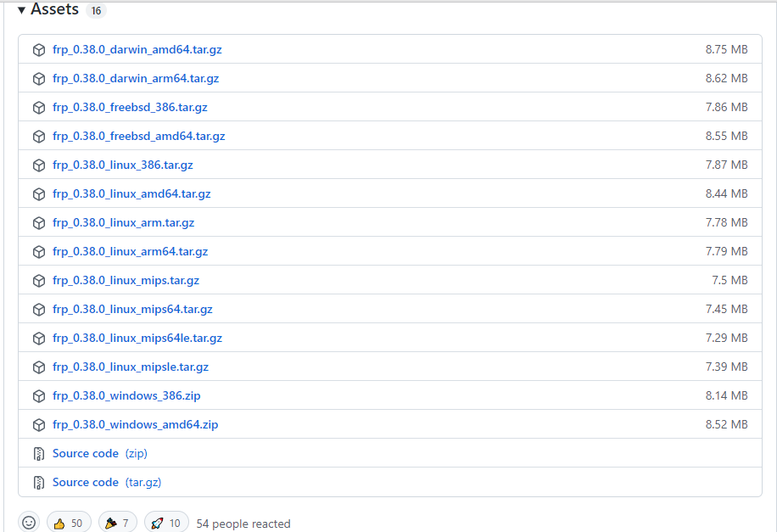Download frp_0.38.0_linux_arm64.tar.gz
Screen dimensions: 777x532
pos(130,251)
